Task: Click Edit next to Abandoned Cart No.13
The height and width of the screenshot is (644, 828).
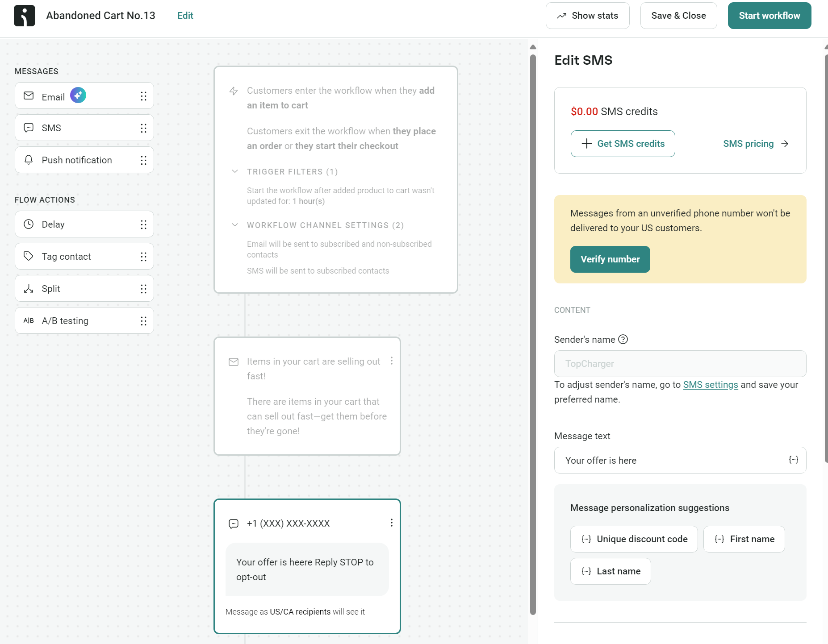Action: click(185, 15)
